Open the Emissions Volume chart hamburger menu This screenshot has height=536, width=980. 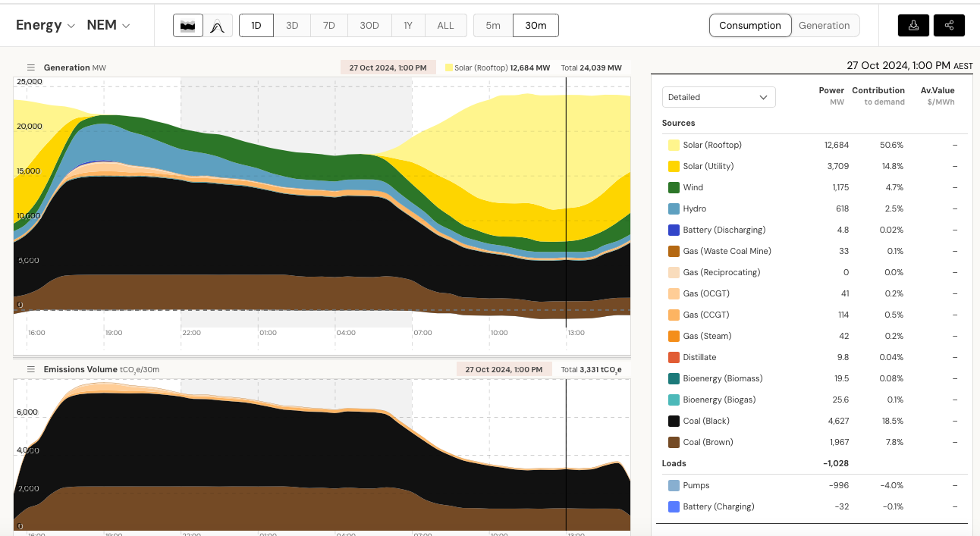tap(31, 369)
